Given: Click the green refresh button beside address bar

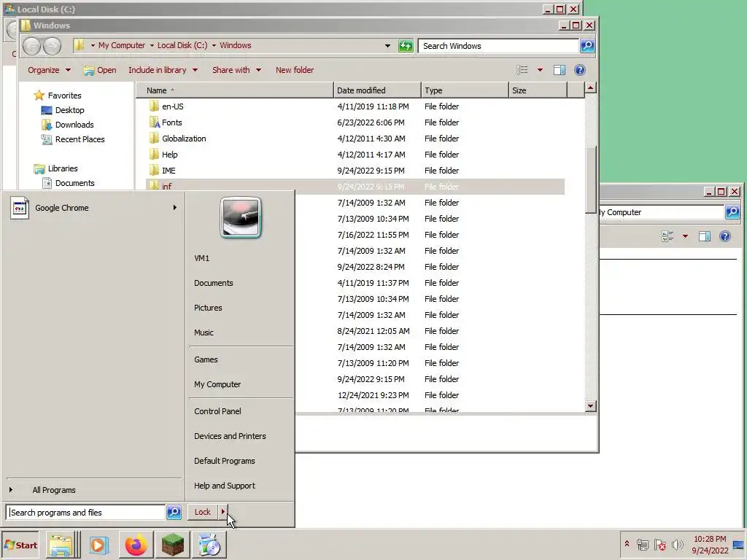Looking at the screenshot, I should (406, 46).
